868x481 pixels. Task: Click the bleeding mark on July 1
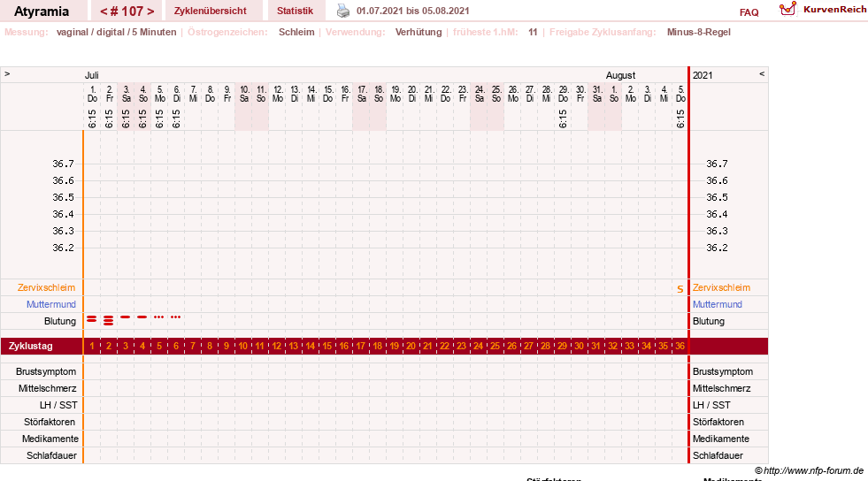pos(92,319)
